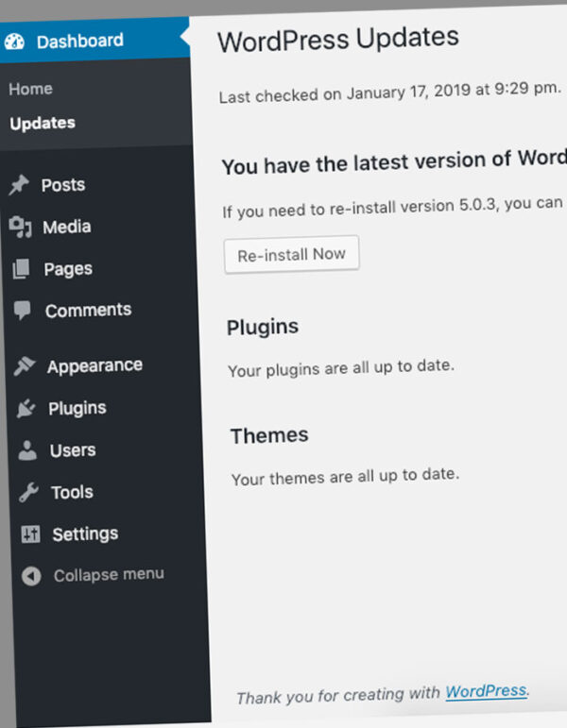Click the Media library icon

tap(20, 228)
